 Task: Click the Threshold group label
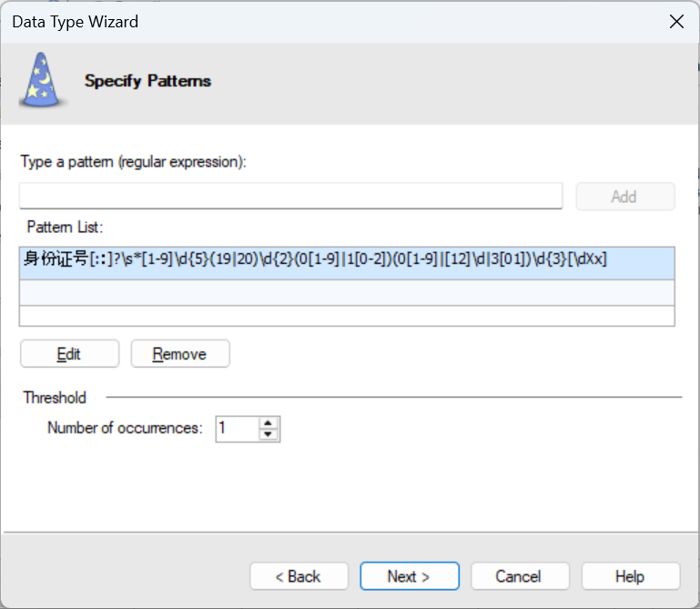[56, 397]
